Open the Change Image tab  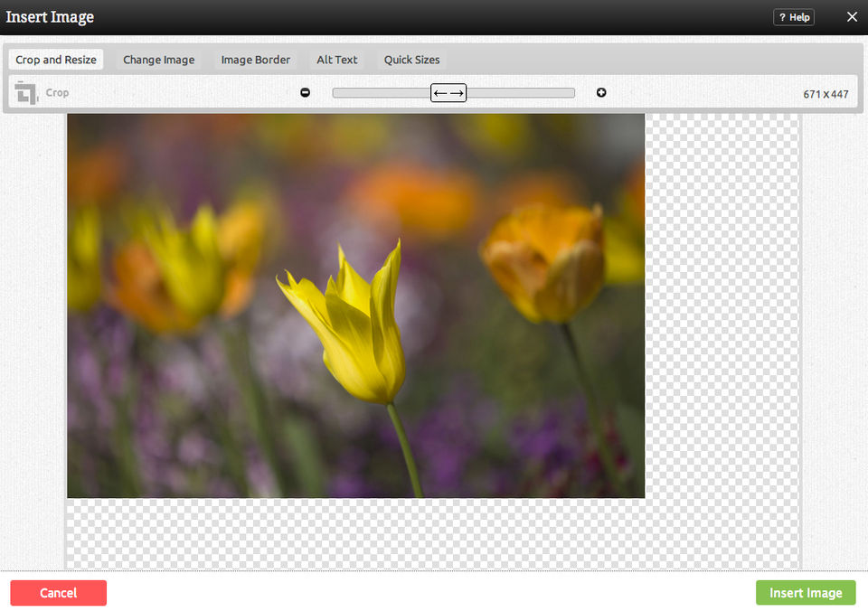(159, 60)
